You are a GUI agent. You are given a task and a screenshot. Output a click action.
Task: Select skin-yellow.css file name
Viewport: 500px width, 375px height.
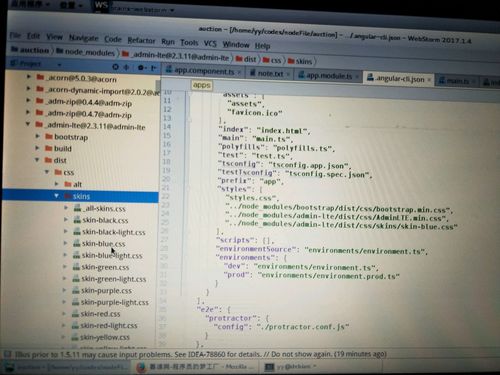coord(105,337)
